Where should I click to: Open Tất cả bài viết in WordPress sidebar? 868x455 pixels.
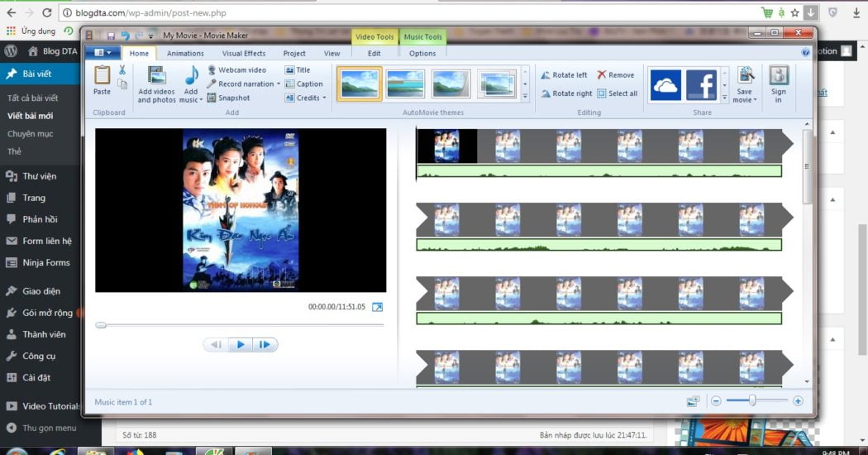pos(33,98)
